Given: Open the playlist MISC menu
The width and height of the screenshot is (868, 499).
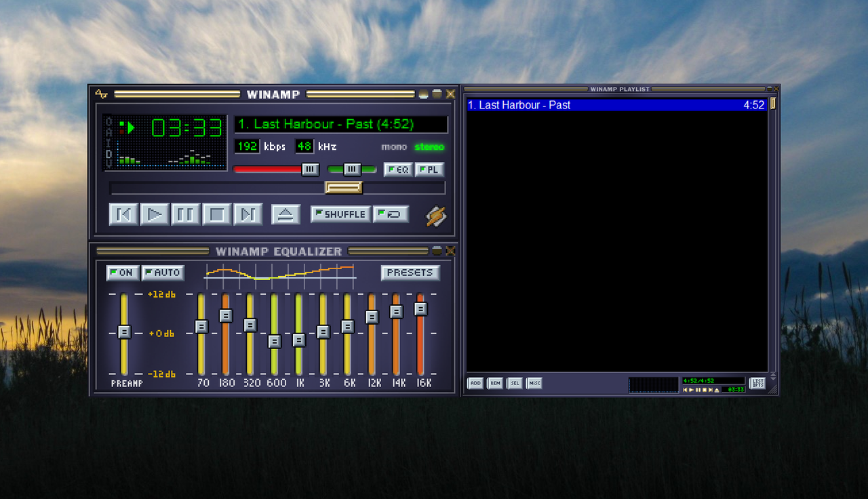Looking at the screenshot, I should [x=534, y=383].
